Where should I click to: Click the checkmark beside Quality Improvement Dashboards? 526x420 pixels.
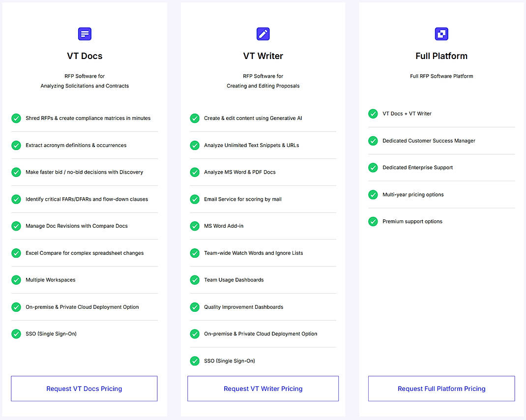[194, 307]
